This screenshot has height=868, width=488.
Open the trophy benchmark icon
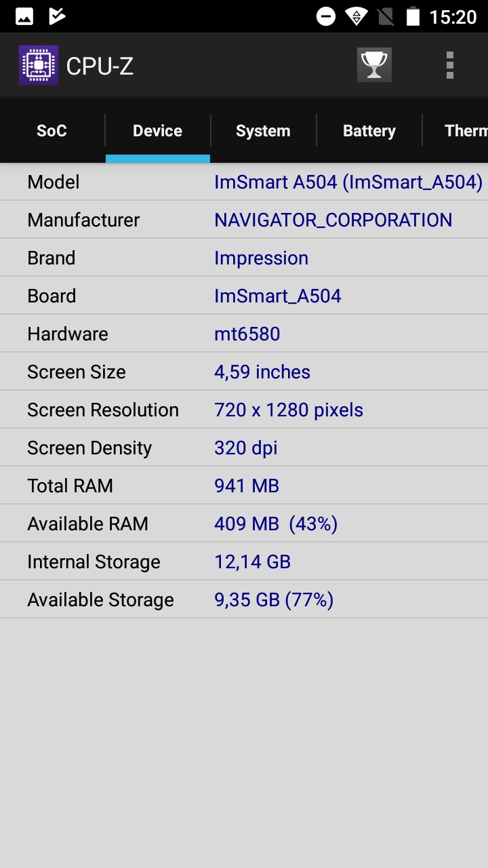[374, 65]
